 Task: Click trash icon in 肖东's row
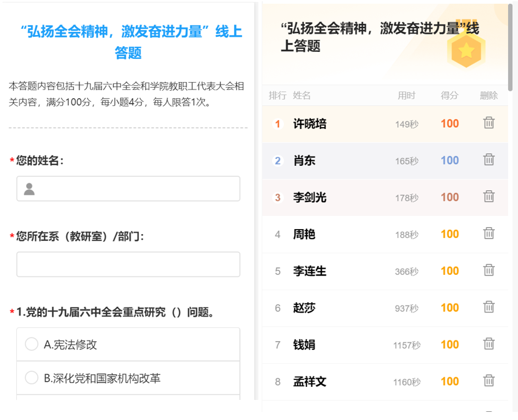489,160
